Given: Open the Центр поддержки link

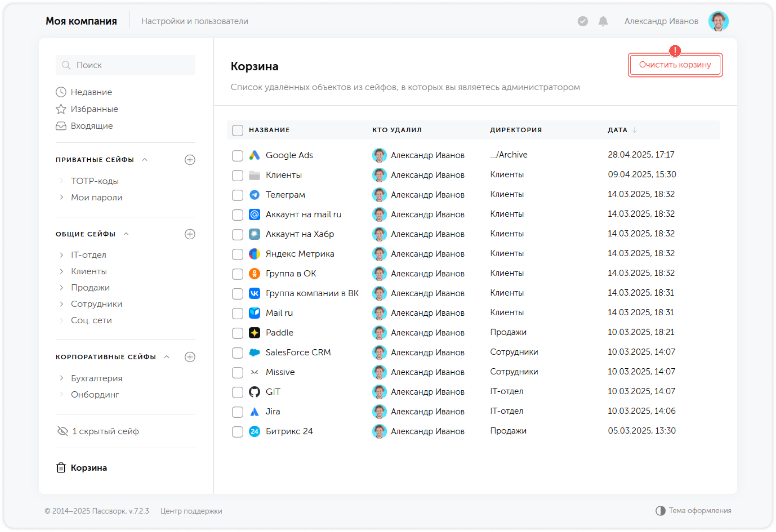Looking at the screenshot, I should [x=191, y=511].
